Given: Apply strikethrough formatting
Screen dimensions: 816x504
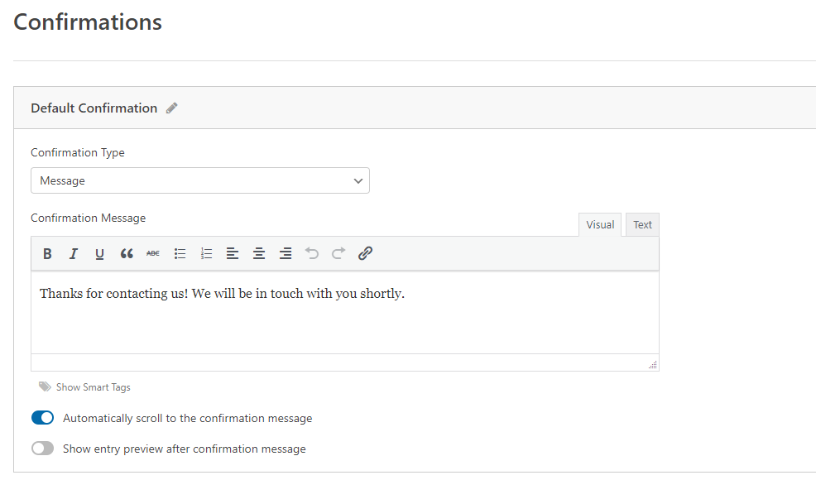Looking at the screenshot, I should tap(153, 254).
